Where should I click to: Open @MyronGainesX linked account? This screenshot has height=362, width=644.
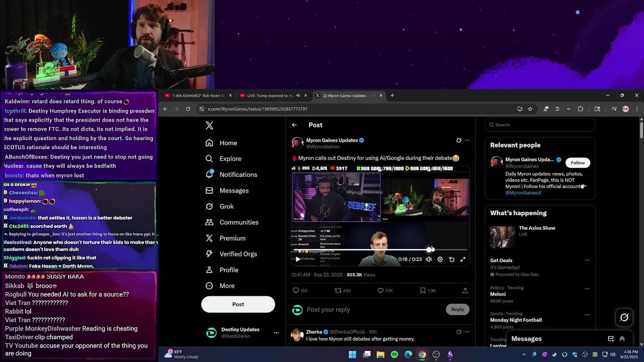click(523, 193)
